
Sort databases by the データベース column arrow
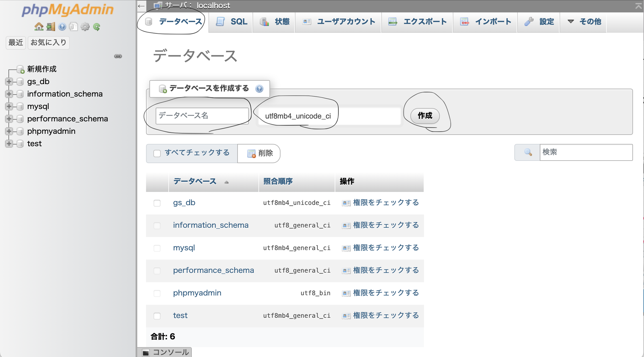tap(227, 182)
